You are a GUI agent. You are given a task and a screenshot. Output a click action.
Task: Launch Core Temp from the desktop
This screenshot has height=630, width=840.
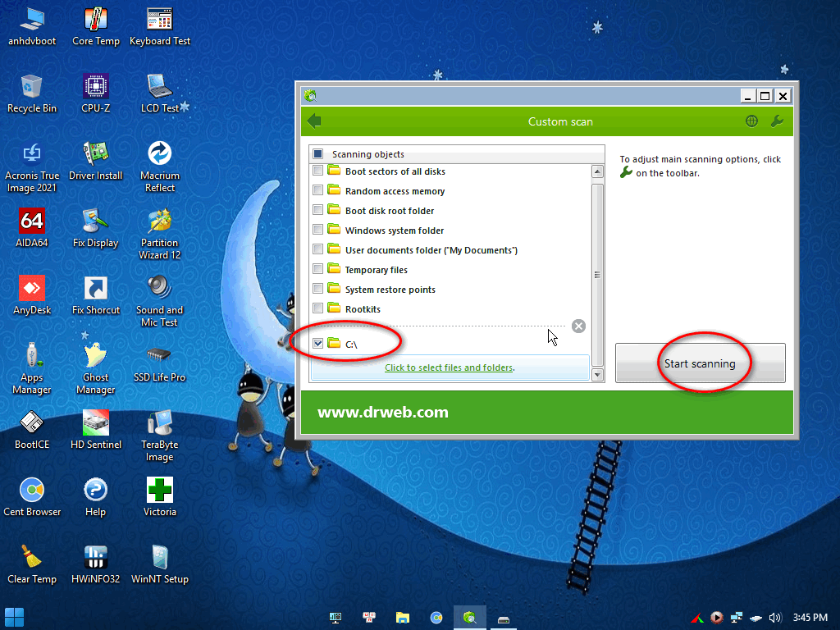(x=96, y=26)
